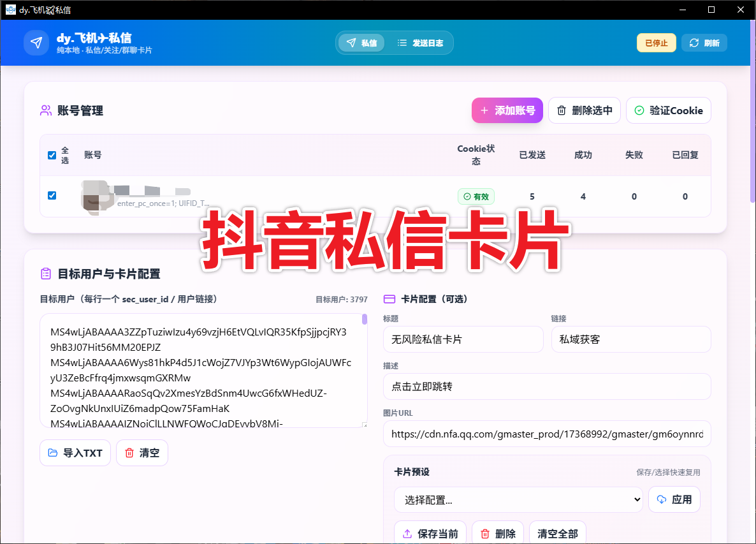Click the paper plane app logo icon
Viewport: 756px width, 544px height.
[x=36, y=42]
